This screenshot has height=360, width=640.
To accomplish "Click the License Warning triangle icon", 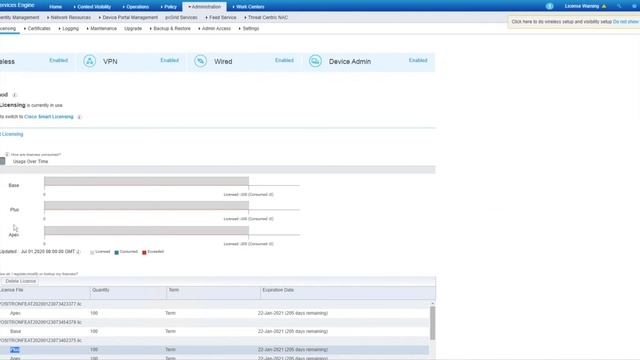I will pyautogui.click(x=604, y=6).
